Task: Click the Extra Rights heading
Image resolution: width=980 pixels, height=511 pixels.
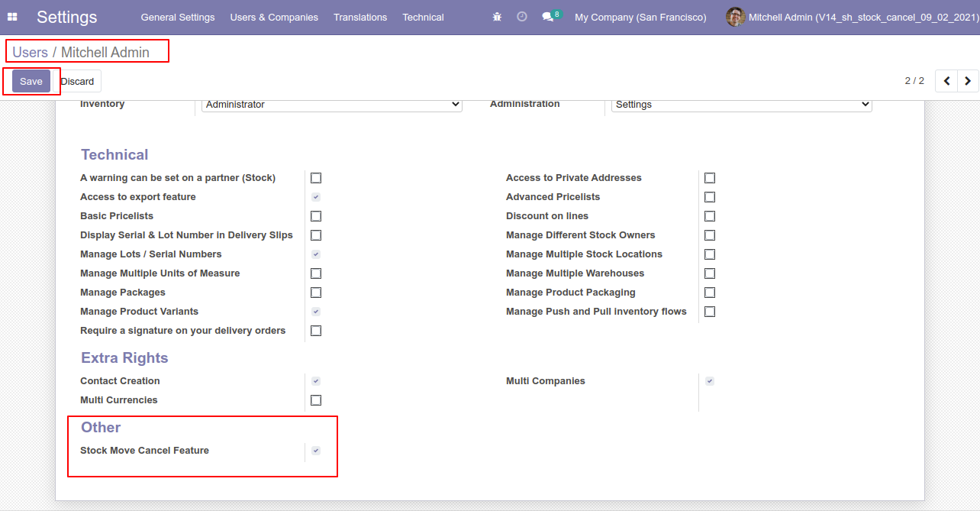Action: pos(124,357)
